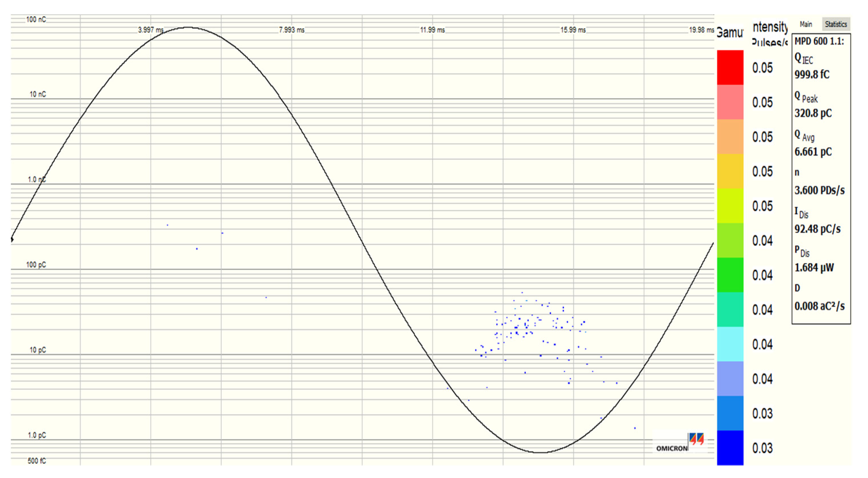Viewport: 868px width, 478px height.
Task: Click the 100 nC axis label
Action: [36, 20]
